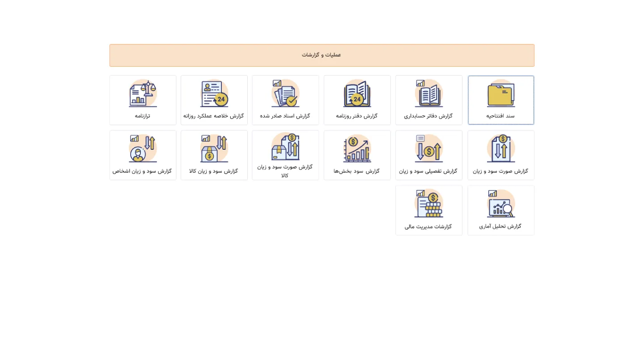
Task: Open گزارش سود و زیان کالا box icon
Action: pyautogui.click(x=214, y=149)
